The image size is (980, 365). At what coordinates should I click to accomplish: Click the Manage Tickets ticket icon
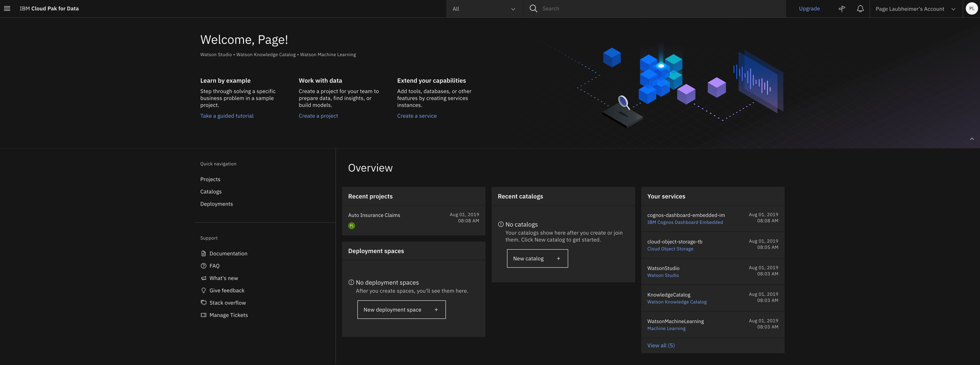pos(204,315)
